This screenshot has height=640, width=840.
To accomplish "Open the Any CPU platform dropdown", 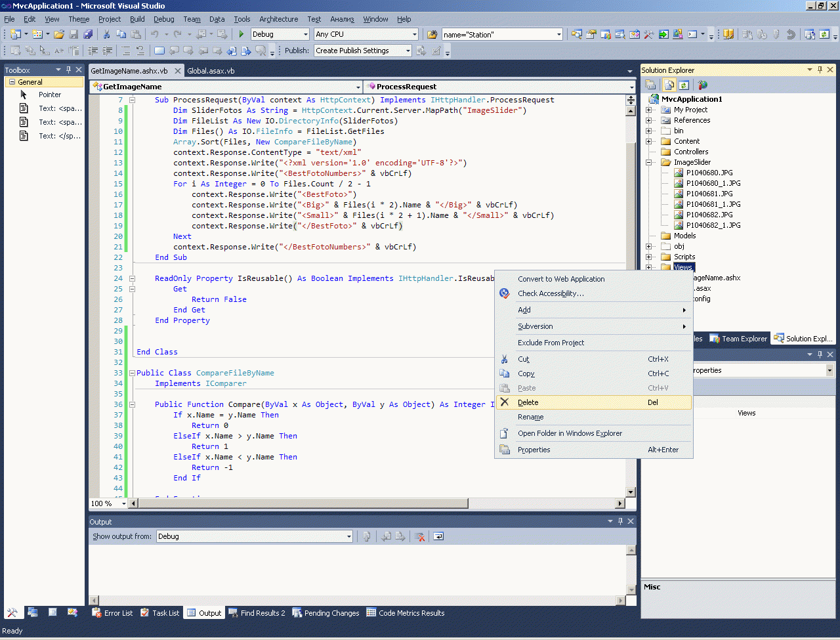I will [x=414, y=34].
